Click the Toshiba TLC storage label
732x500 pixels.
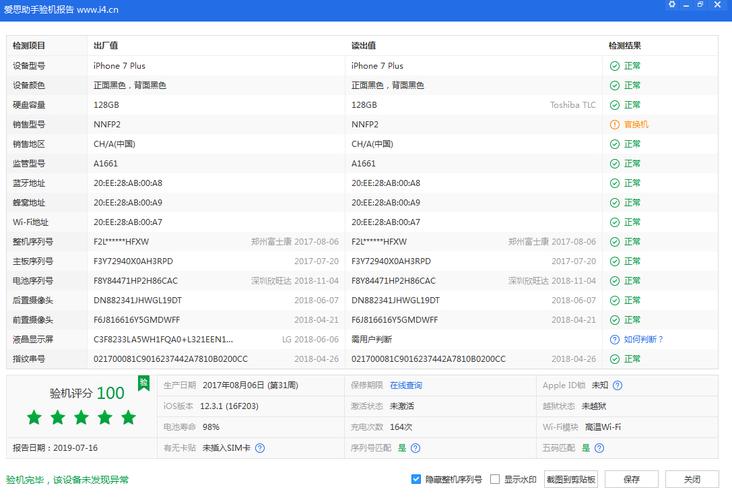coord(573,105)
